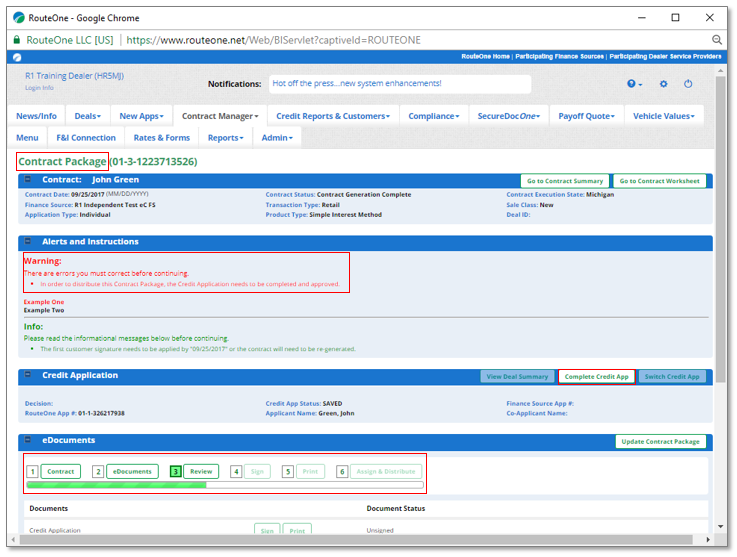Click the browser zoom magnifier icon
Screen dimensions: 737x557
coord(716,40)
